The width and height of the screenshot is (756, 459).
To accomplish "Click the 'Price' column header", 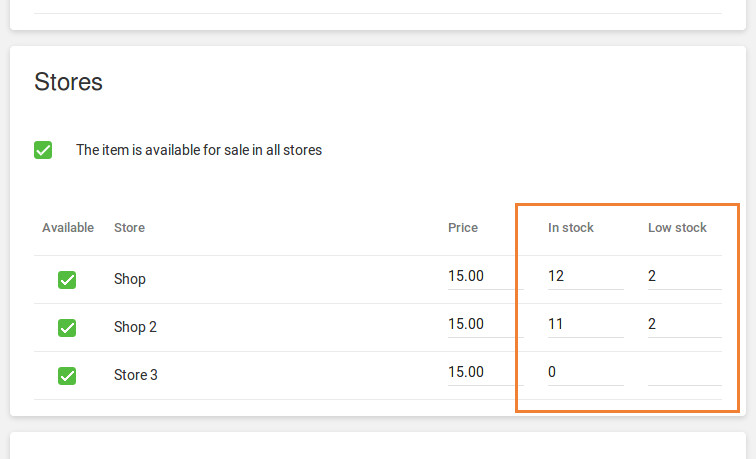I will 463,228.
